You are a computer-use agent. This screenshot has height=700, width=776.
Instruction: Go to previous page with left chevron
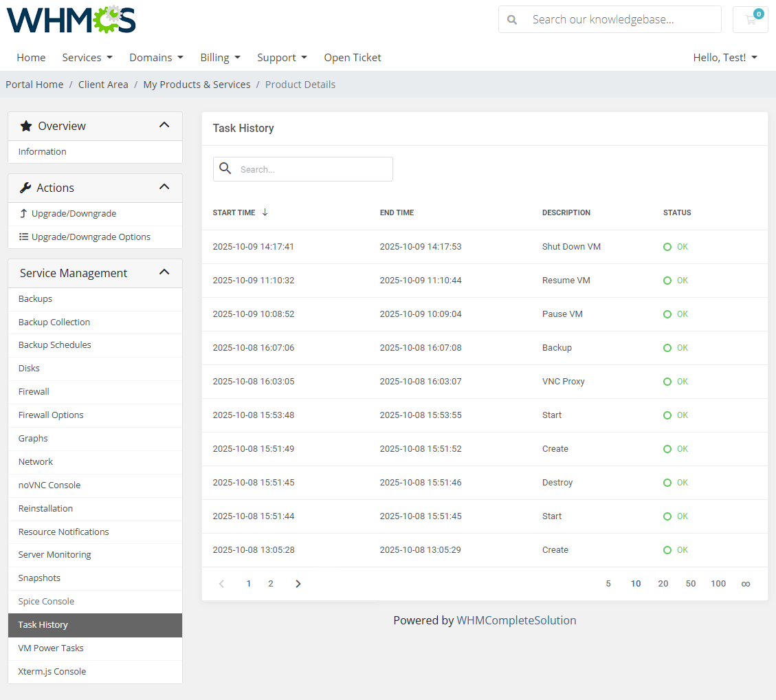pos(221,584)
